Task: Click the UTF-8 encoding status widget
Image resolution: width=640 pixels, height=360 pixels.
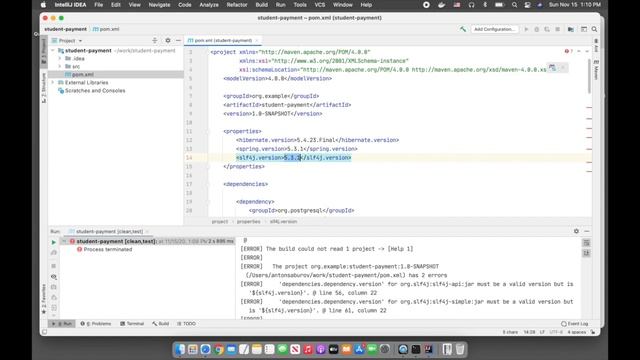Action: tap(556, 332)
